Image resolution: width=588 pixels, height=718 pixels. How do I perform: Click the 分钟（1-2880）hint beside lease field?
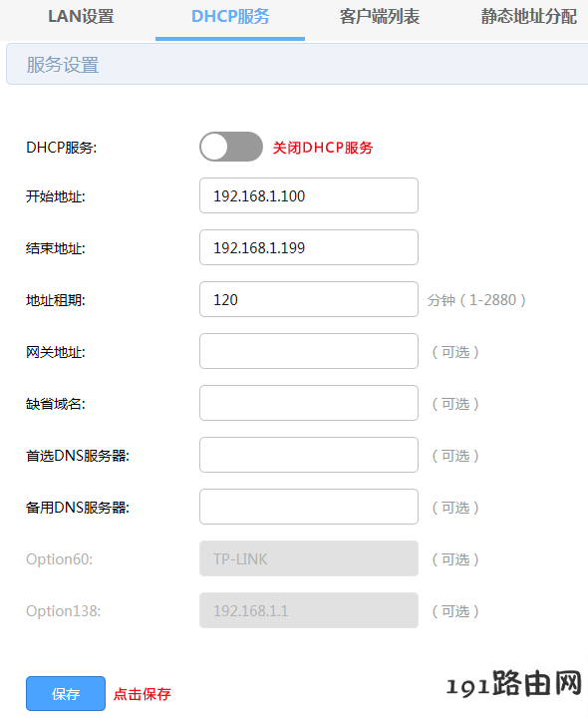tap(476, 300)
